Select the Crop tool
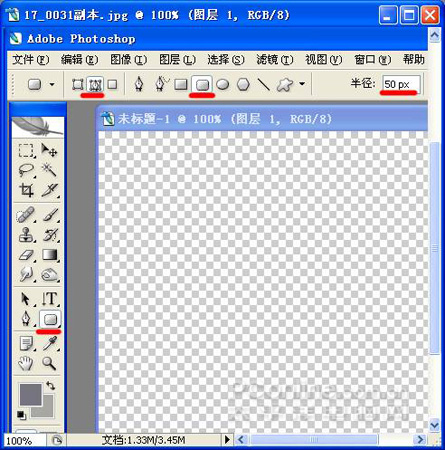Screen dimensions: 445x450 coord(26,190)
